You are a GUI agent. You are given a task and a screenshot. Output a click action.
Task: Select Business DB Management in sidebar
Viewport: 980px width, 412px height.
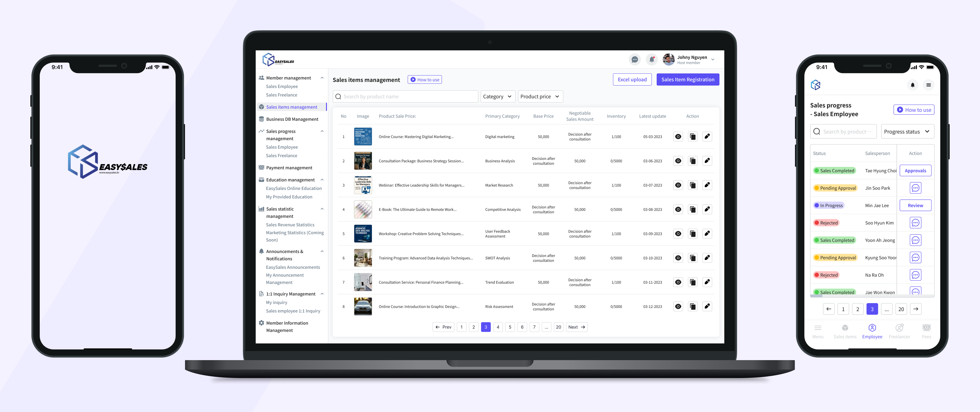click(x=292, y=119)
